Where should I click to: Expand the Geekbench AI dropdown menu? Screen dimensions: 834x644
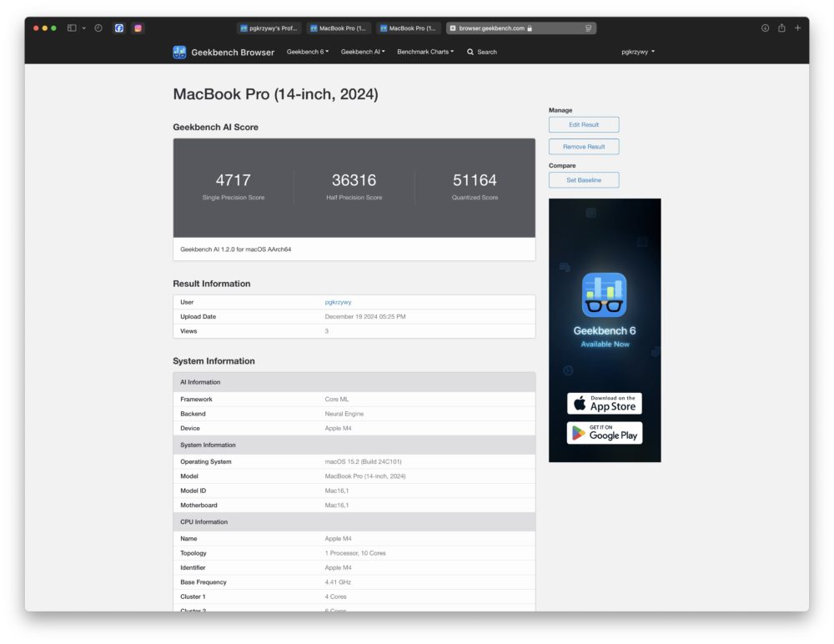tap(363, 53)
